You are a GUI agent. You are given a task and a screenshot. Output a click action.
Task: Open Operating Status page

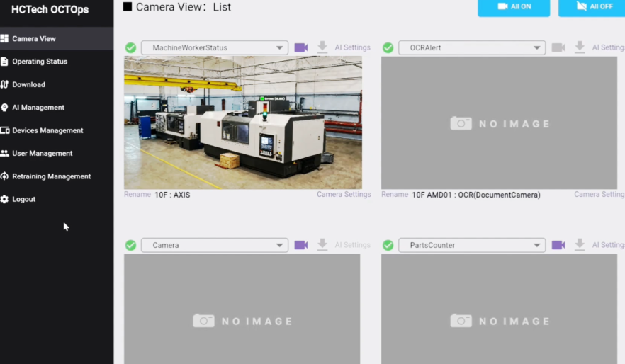coord(57,62)
